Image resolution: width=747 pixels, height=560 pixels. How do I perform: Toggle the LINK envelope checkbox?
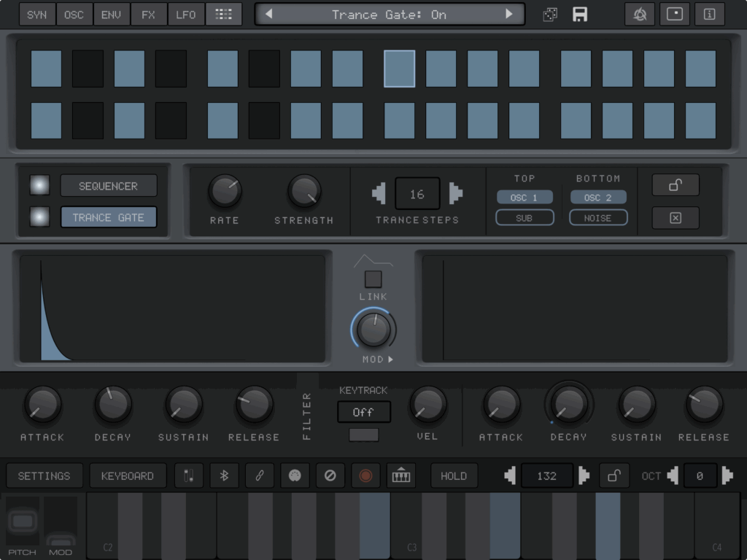coord(373,279)
